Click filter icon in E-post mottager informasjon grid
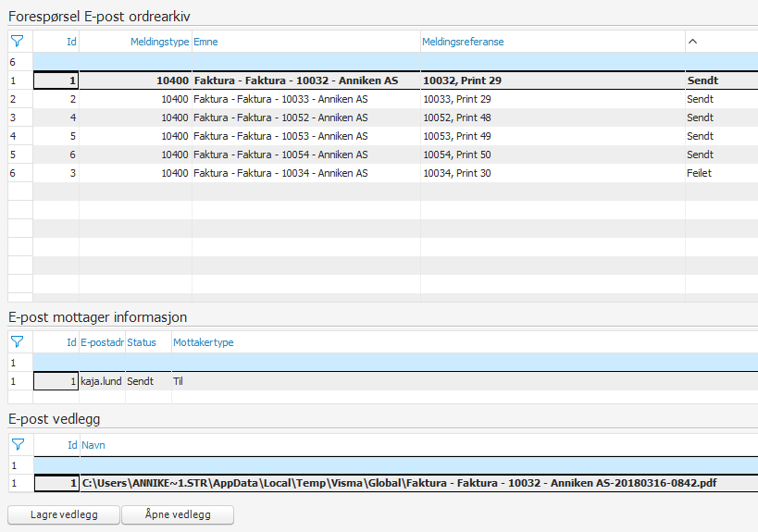The image size is (758, 532). (17, 341)
